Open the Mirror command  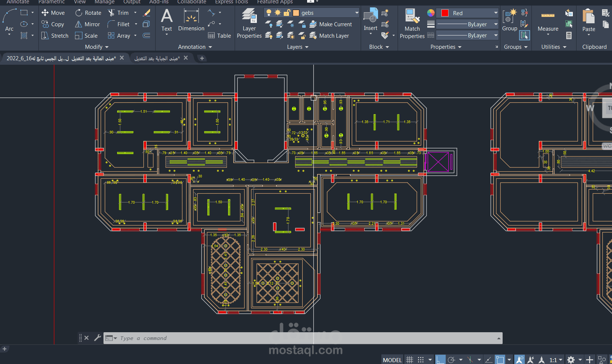[87, 24]
